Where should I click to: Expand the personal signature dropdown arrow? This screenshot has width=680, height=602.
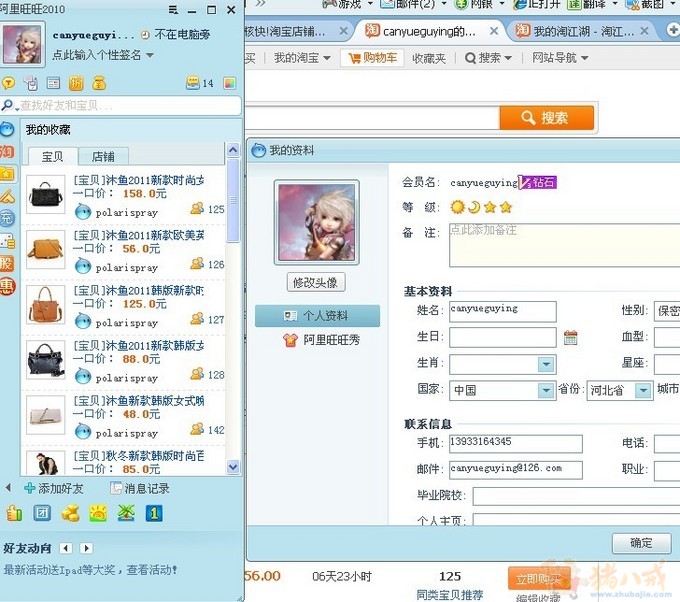150,55
